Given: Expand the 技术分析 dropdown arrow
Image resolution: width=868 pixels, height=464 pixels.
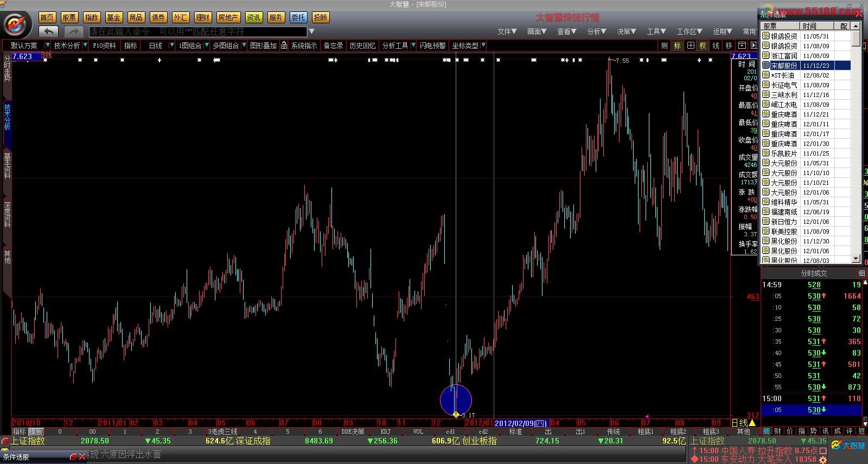Looking at the screenshot, I should 85,46.
